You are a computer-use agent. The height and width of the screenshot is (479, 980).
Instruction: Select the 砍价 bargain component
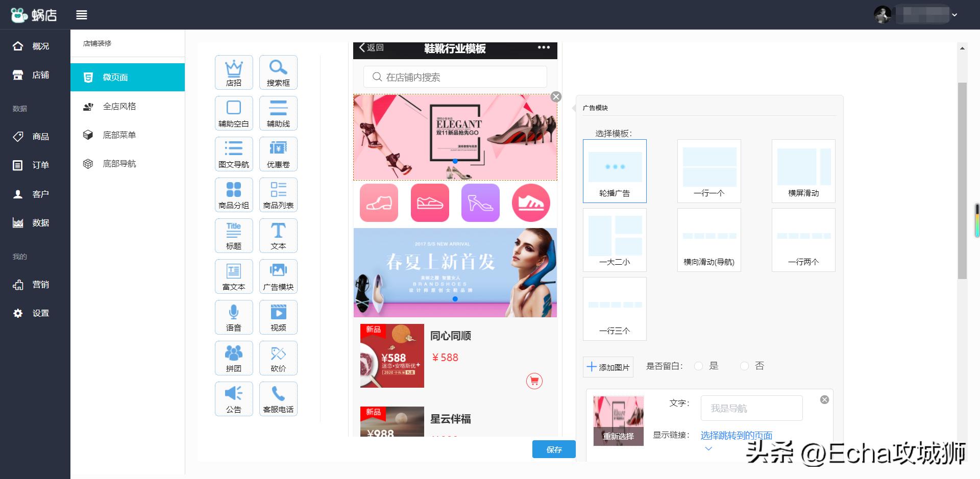point(278,358)
